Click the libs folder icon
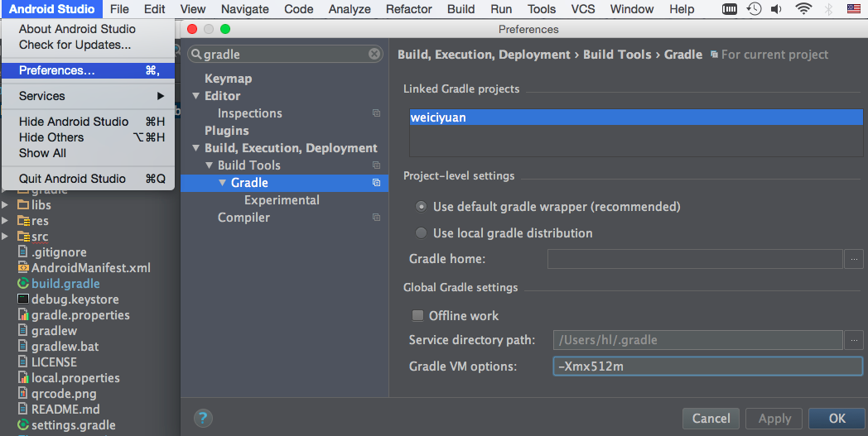 pyautogui.click(x=23, y=204)
